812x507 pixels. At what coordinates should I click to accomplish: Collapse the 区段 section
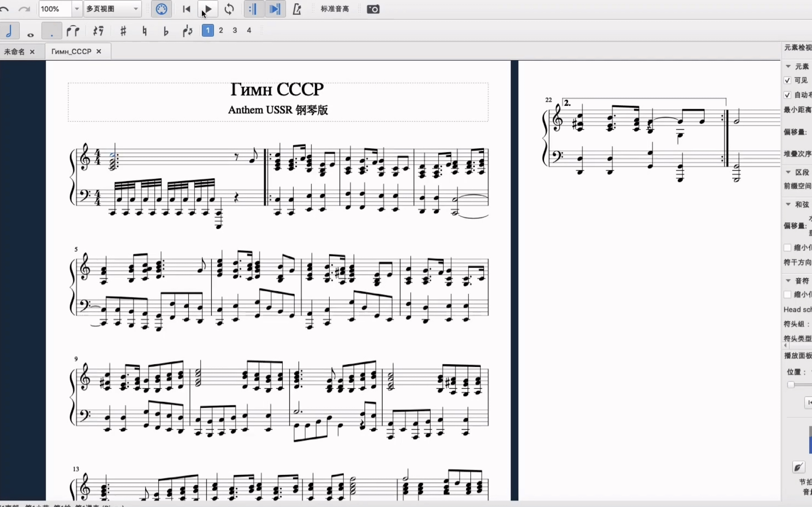pyautogui.click(x=788, y=172)
